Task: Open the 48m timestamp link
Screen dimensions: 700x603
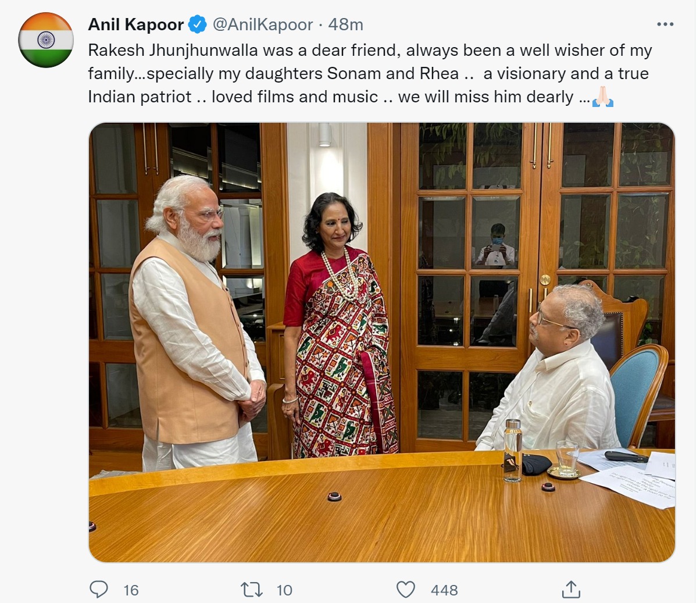Action: (x=345, y=24)
